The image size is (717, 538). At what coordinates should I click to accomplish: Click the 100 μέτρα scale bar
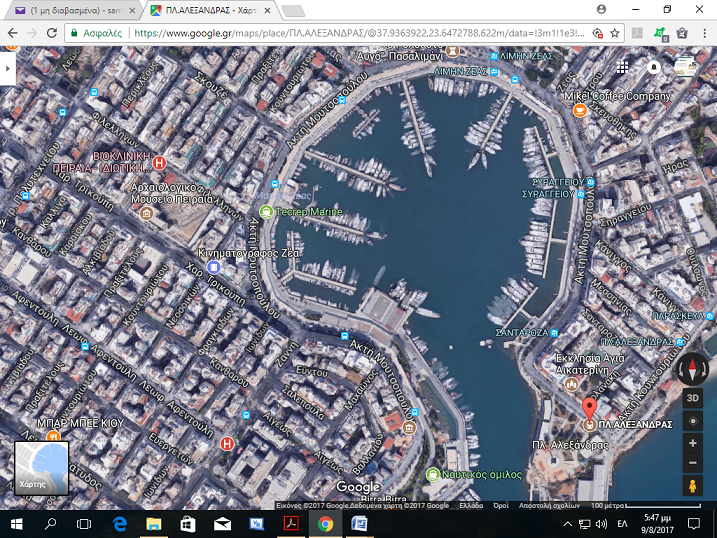click(646, 505)
